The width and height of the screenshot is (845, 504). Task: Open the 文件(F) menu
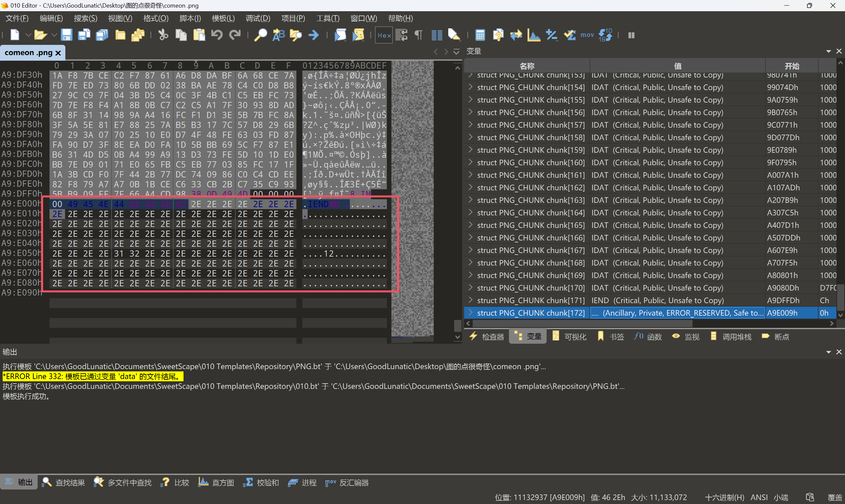[17, 18]
